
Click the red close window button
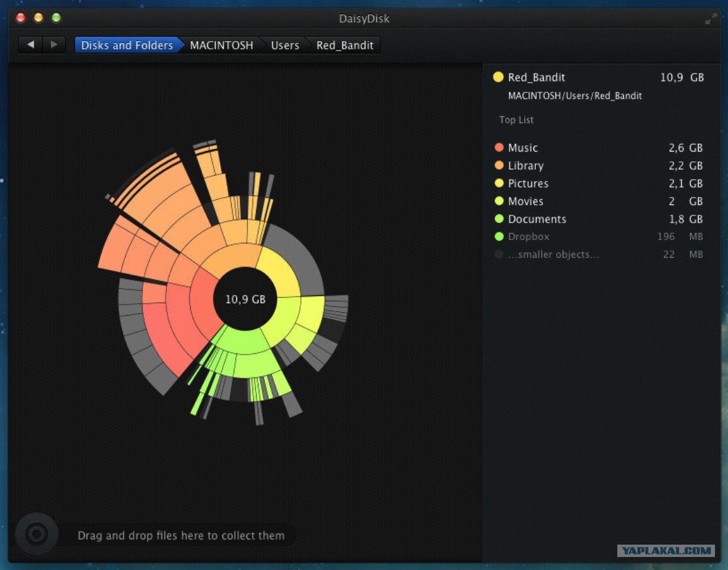(20, 18)
